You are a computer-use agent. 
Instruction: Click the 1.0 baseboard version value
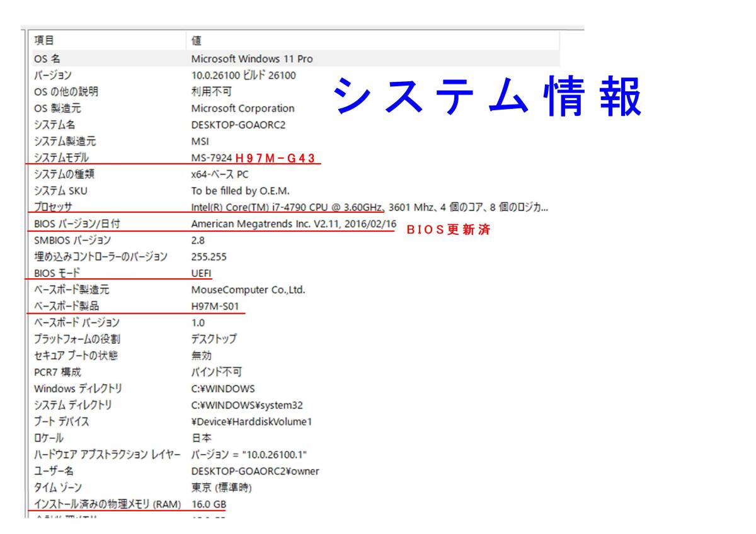coord(198,322)
